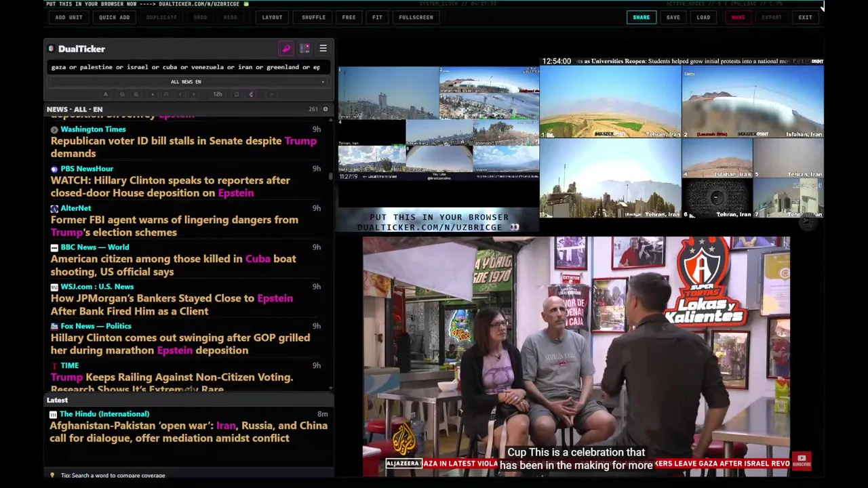868x488 pixels.
Task: Click the next arrow icon
Action: [193, 94]
